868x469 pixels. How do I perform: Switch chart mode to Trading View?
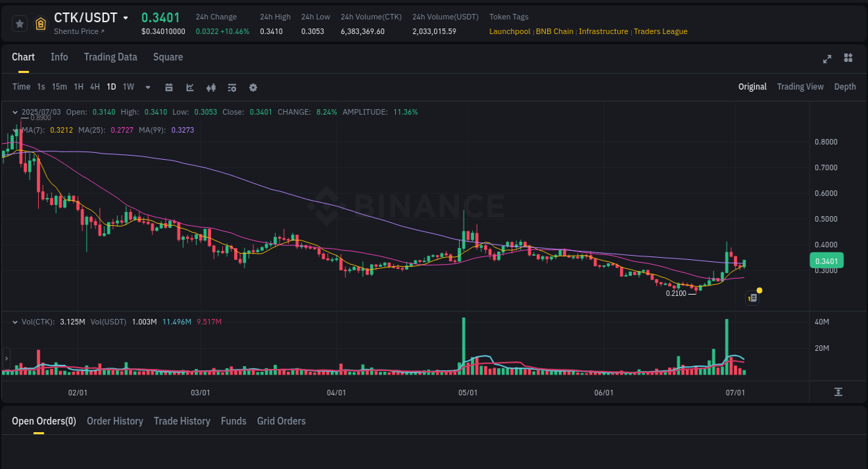800,87
